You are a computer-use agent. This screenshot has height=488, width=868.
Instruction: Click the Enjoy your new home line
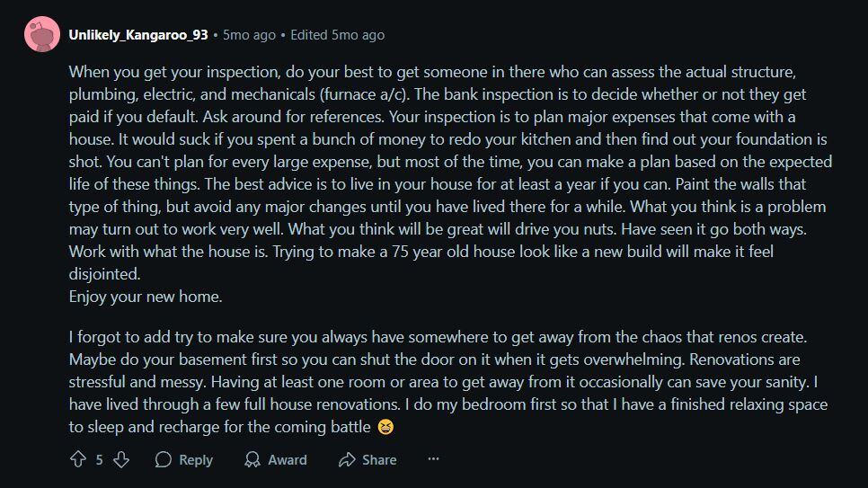[146, 297]
